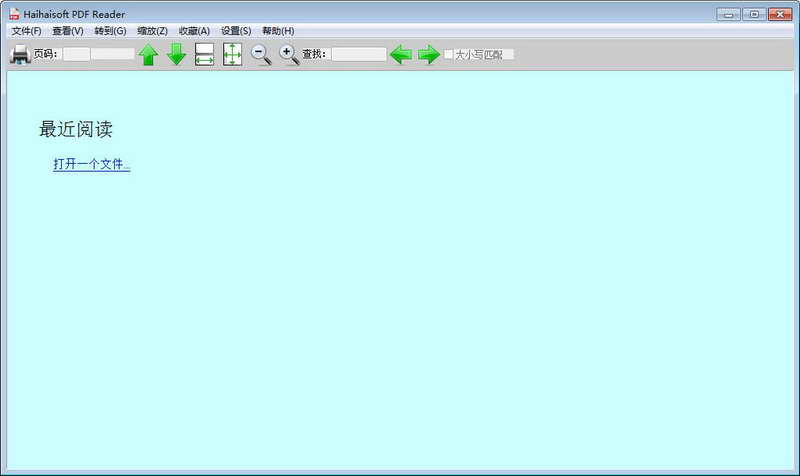Open the 缩放(Z) menu
Viewport: 800px width, 476px height.
pos(152,31)
